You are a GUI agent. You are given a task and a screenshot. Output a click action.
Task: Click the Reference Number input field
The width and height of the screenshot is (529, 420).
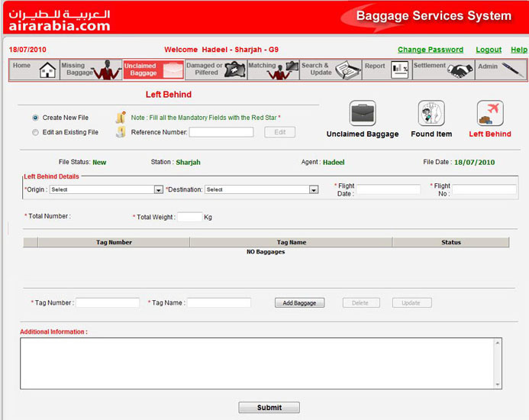(x=221, y=132)
